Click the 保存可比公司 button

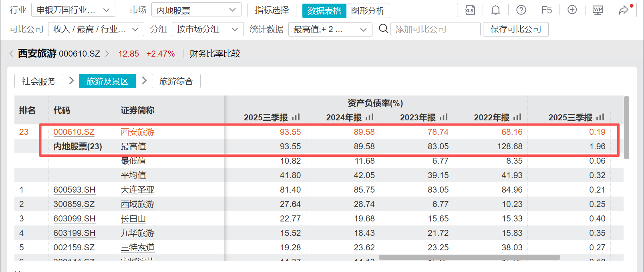[x=515, y=29]
